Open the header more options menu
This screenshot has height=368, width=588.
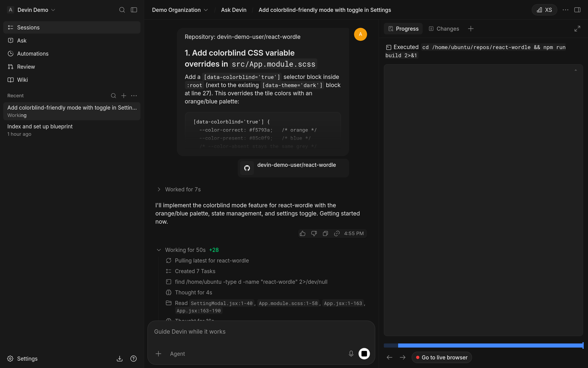point(565,10)
